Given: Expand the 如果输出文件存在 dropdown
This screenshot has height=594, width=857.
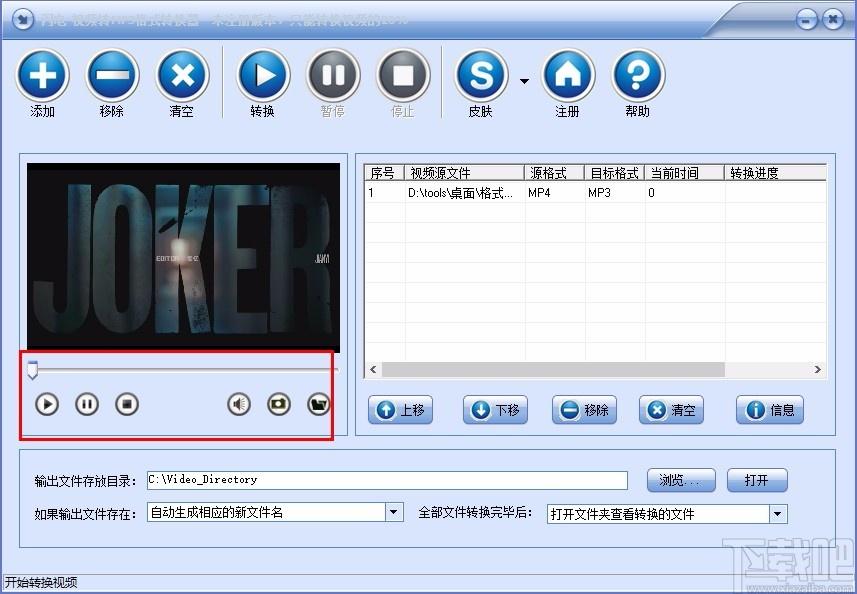Looking at the screenshot, I should [394, 513].
